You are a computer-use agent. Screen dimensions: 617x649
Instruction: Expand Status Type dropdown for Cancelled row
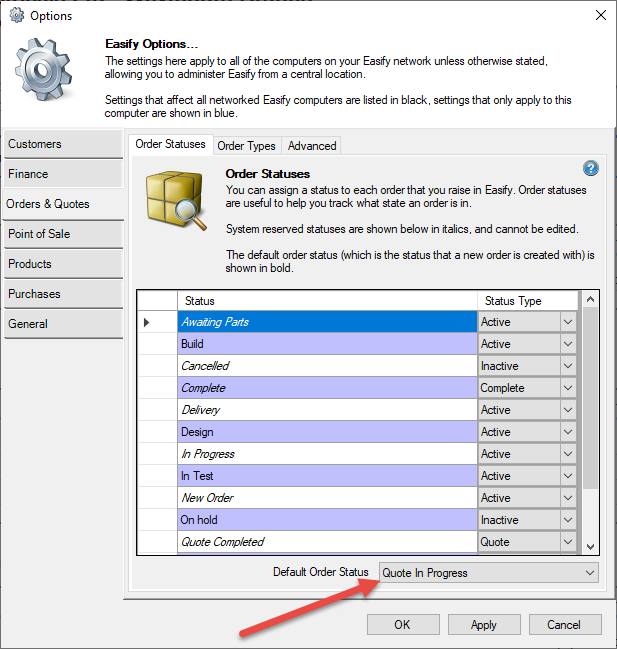click(568, 366)
